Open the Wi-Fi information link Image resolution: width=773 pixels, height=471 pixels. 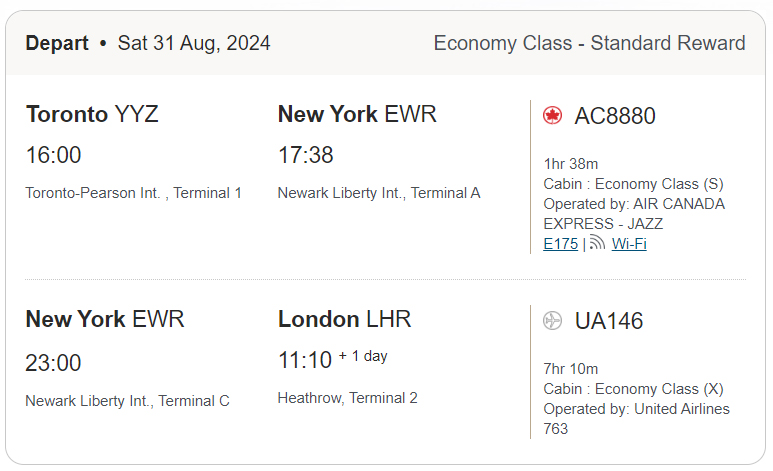(x=629, y=243)
